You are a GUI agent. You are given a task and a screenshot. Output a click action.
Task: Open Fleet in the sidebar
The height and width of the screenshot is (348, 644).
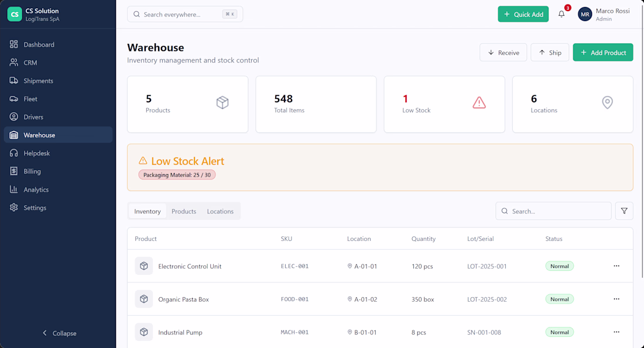tap(30, 99)
